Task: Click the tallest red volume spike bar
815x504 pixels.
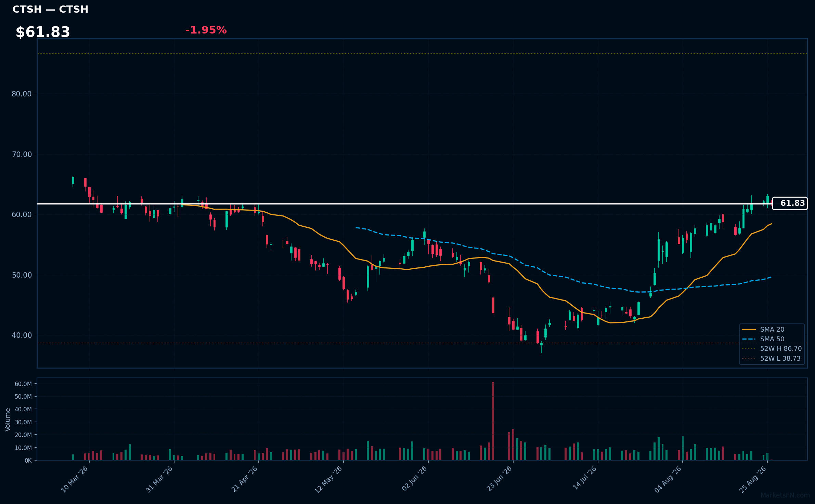Action: 493,421
